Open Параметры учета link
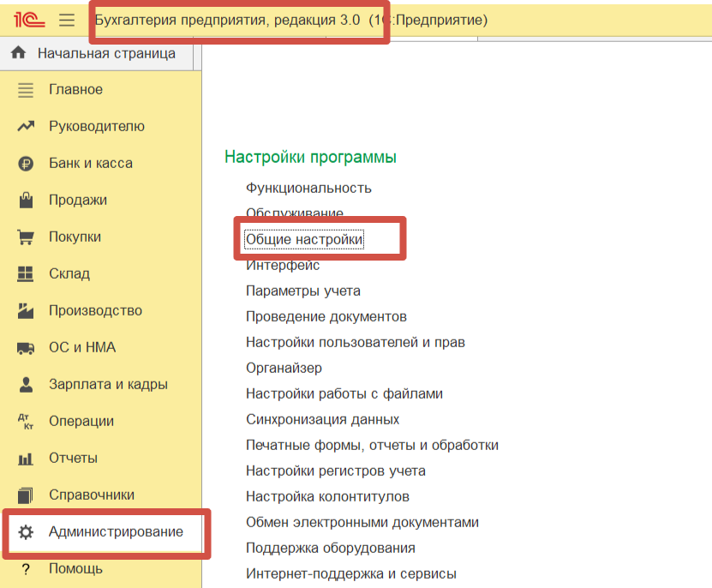 coord(303,291)
